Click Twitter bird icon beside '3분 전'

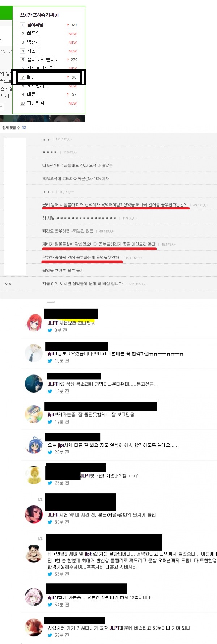click(x=50, y=330)
